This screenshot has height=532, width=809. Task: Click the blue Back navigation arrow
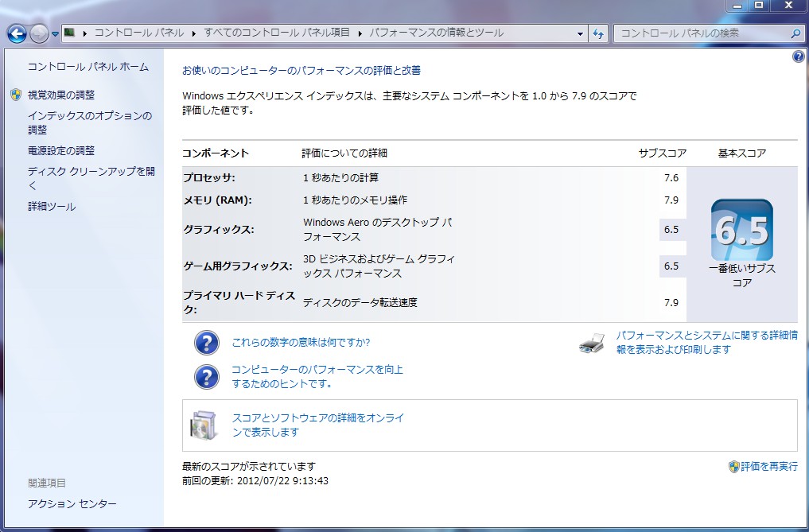17,33
